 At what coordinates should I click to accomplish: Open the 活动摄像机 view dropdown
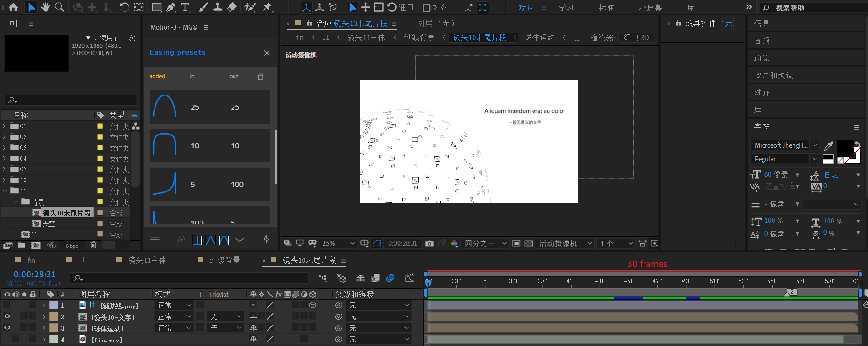tap(565, 244)
